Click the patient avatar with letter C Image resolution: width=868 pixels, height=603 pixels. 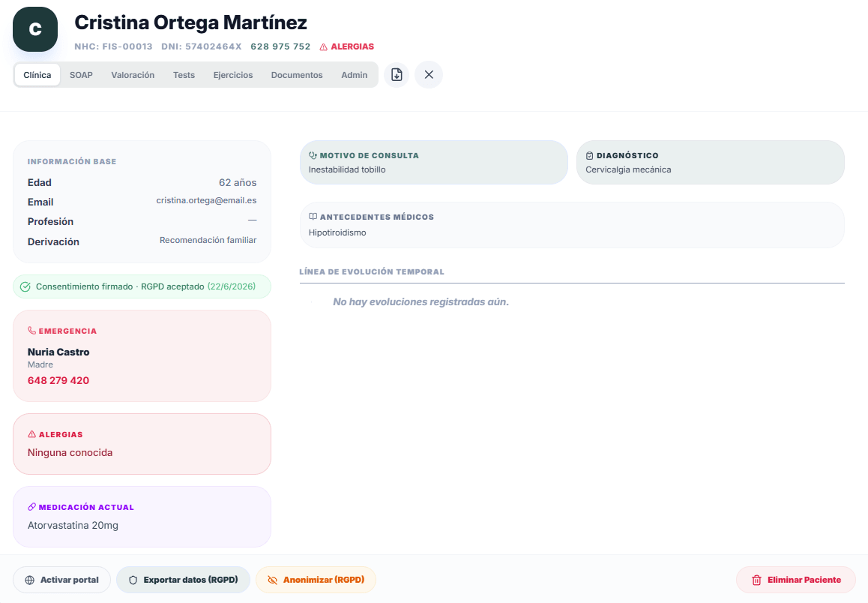35,29
